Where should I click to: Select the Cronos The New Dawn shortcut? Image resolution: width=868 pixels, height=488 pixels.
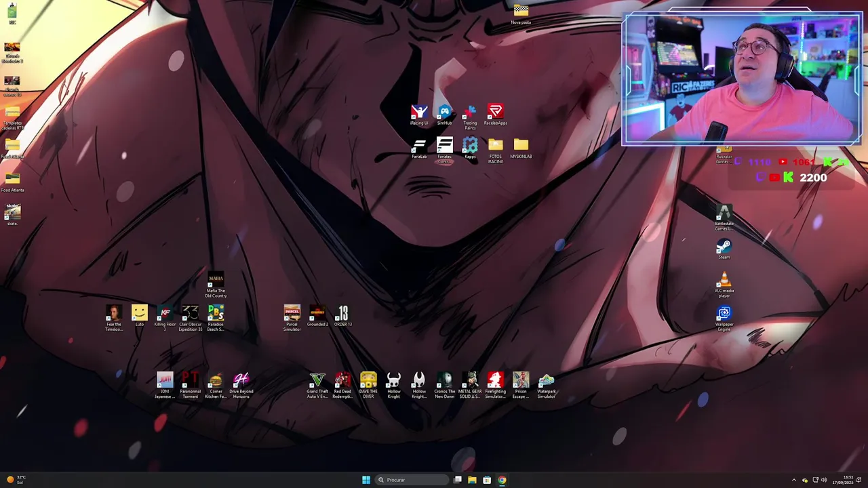[445, 386]
